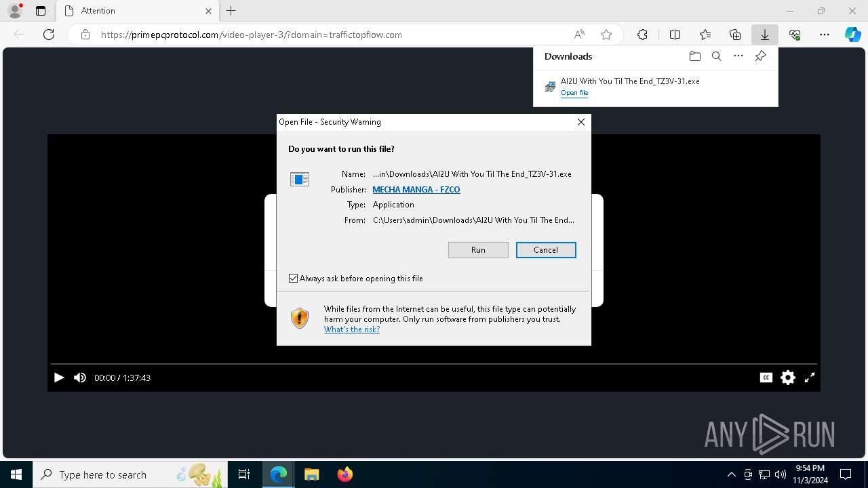The width and height of the screenshot is (868, 488).
Task: Open the Extensions puzzle icon
Action: 642,35
